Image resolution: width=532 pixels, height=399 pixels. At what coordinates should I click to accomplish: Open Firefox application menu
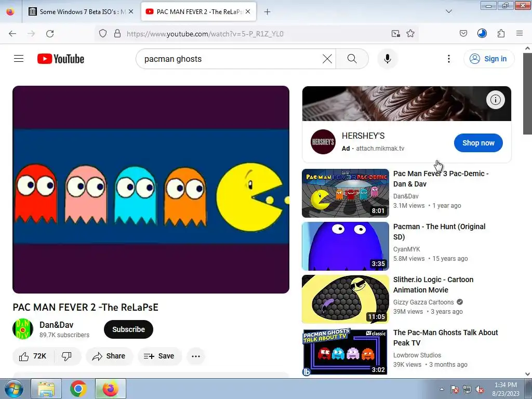point(520,33)
